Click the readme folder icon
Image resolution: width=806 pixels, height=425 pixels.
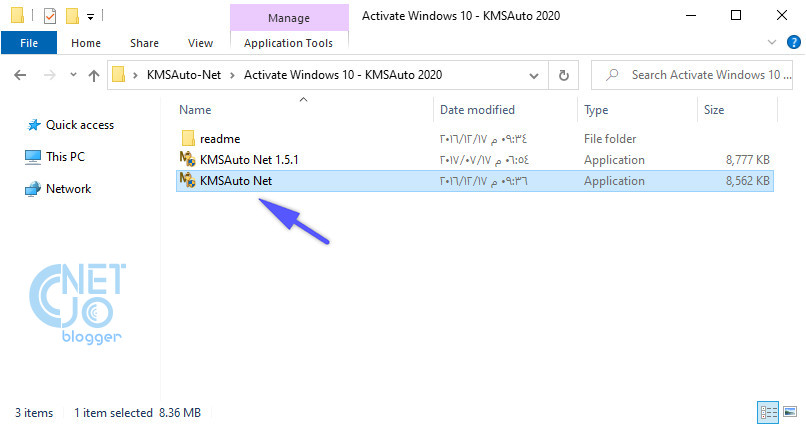[188, 138]
